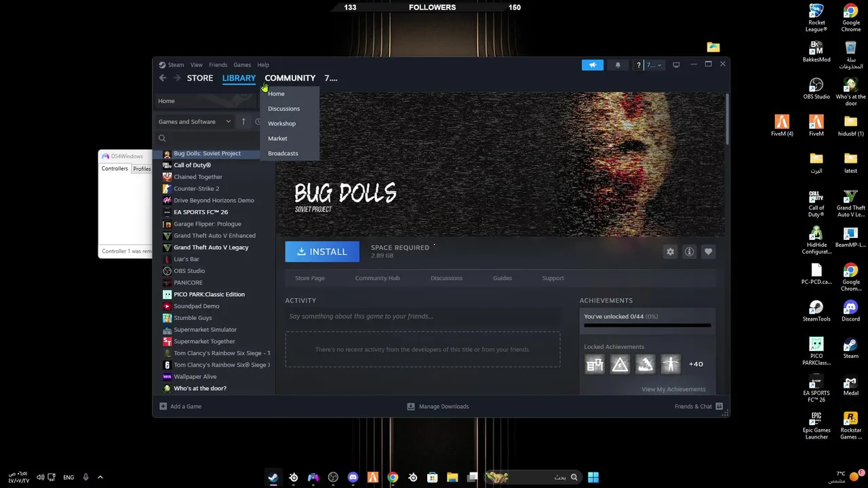Select the LIBRARY tab

click(239, 78)
